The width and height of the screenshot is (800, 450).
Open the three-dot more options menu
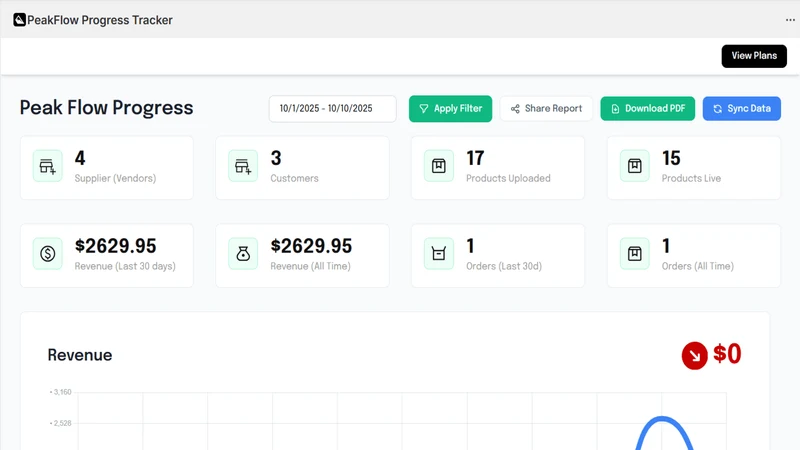click(x=790, y=20)
